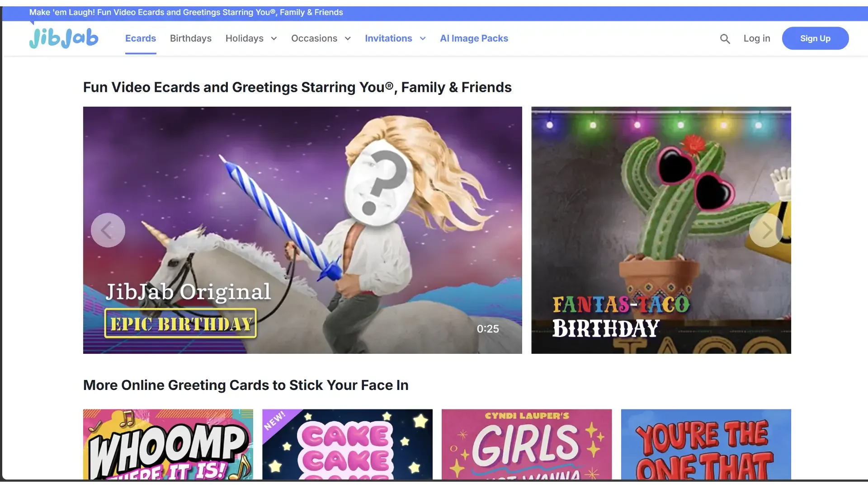
Task: Open the Whoomp There It Is card
Action: (x=168, y=444)
